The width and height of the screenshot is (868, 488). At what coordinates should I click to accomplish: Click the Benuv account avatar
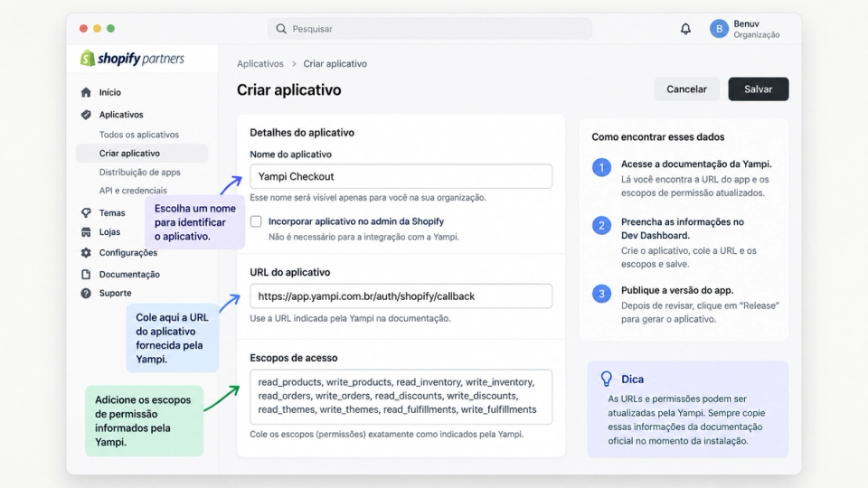[719, 29]
